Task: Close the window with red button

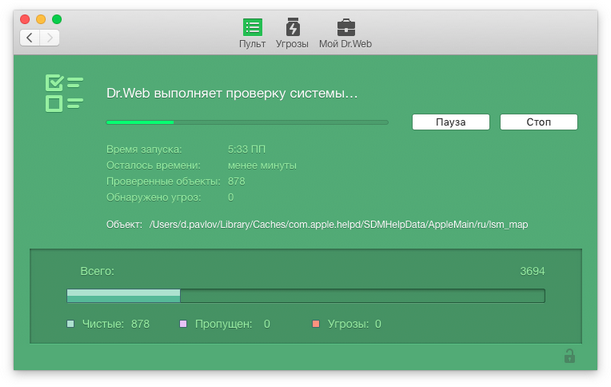Action: click(x=25, y=19)
